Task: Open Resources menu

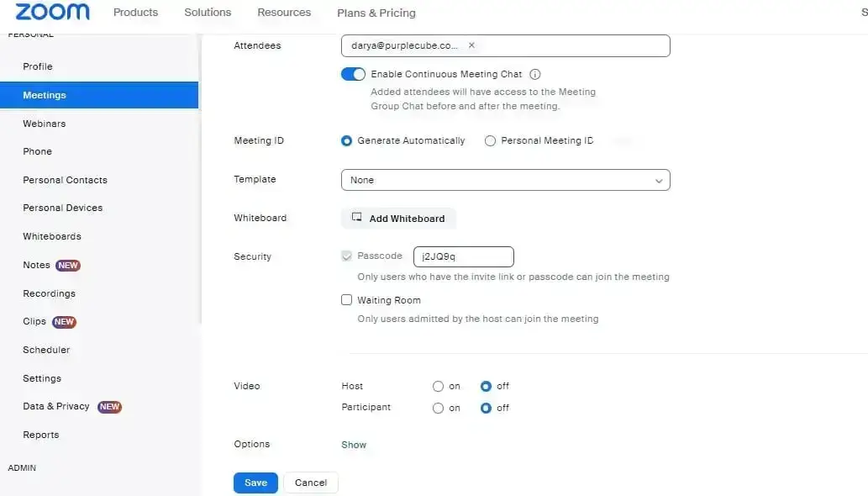Action: [x=284, y=12]
